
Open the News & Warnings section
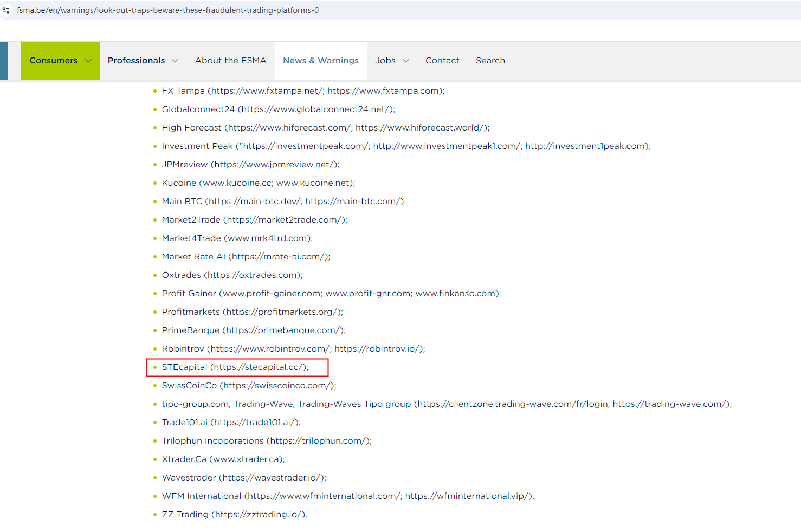pyautogui.click(x=320, y=61)
